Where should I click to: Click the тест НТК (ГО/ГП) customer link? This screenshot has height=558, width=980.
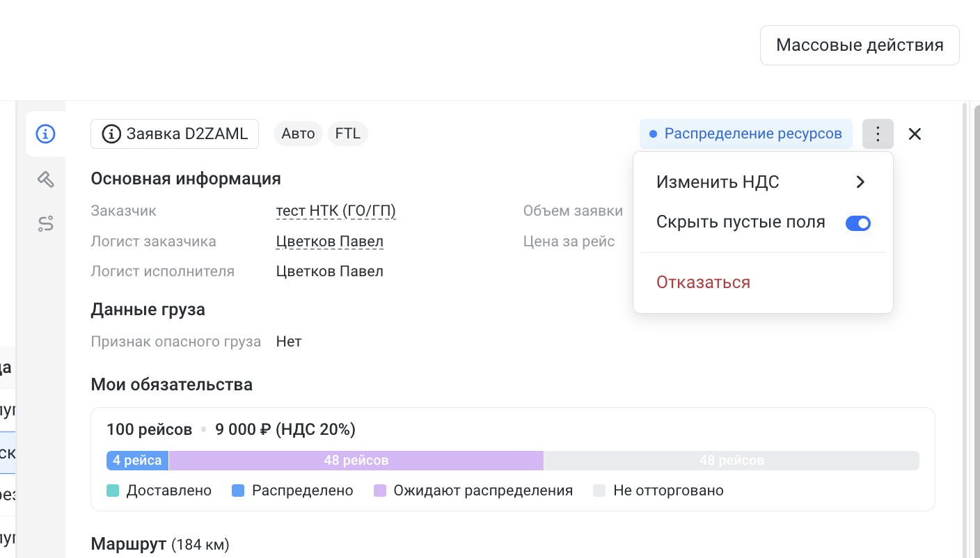tap(335, 211)
